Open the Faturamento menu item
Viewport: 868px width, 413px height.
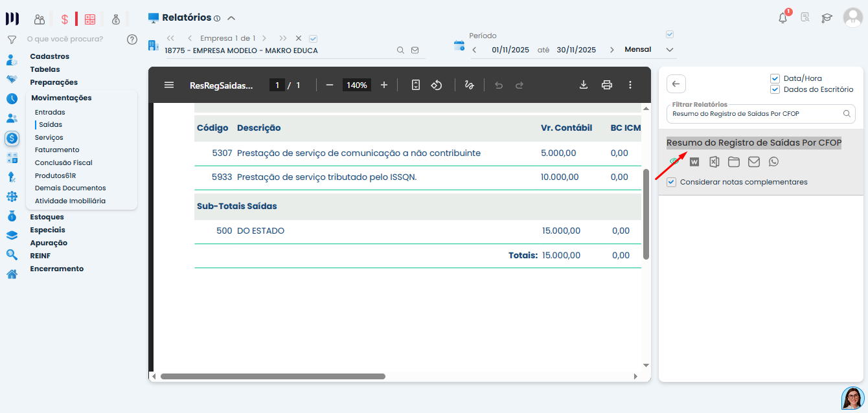tap(57, 150)
